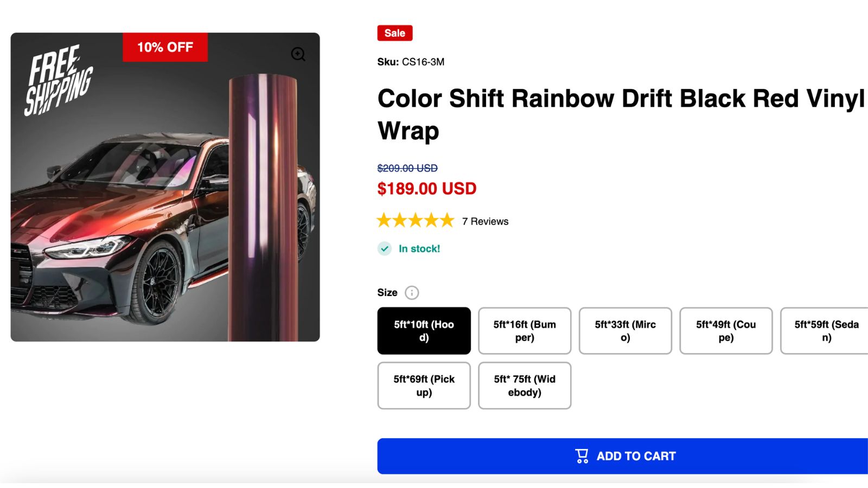This screenshot has height=488, width=868.
Task: Select the 5ft*69ft (Pickup) size option
Action: [x=424, y=386]
